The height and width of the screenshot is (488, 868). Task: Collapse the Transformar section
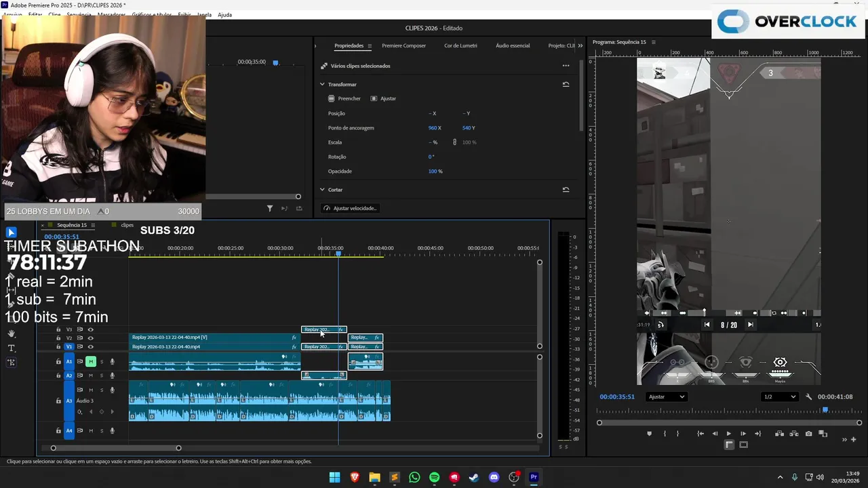coord(322,85)
